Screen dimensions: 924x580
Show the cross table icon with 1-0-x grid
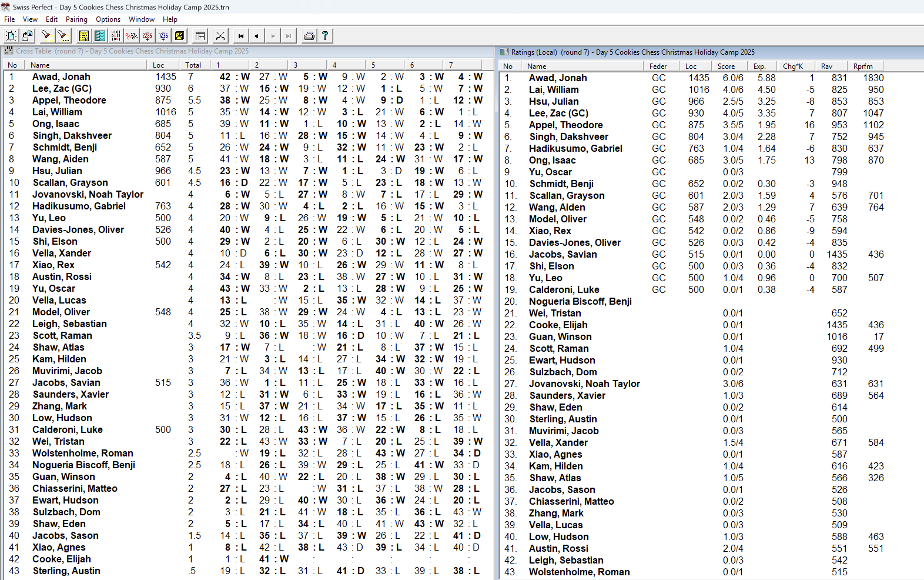tap(116, 36)
